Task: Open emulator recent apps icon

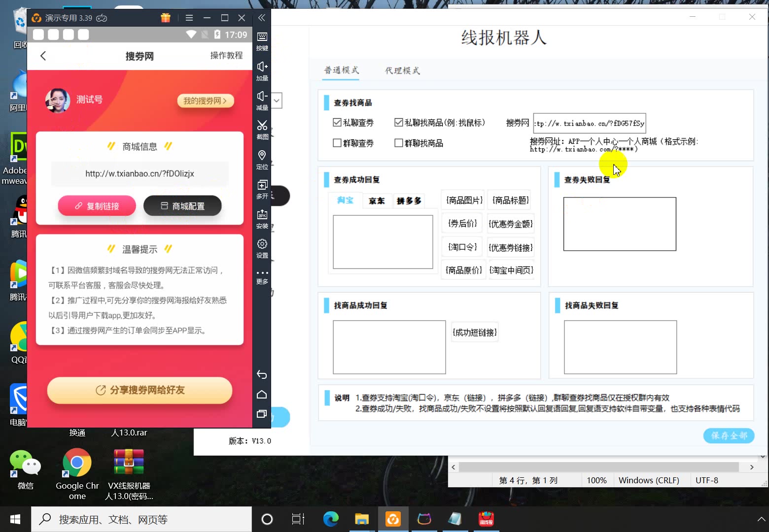Action: pyautogui.click(x=262, y=414)
